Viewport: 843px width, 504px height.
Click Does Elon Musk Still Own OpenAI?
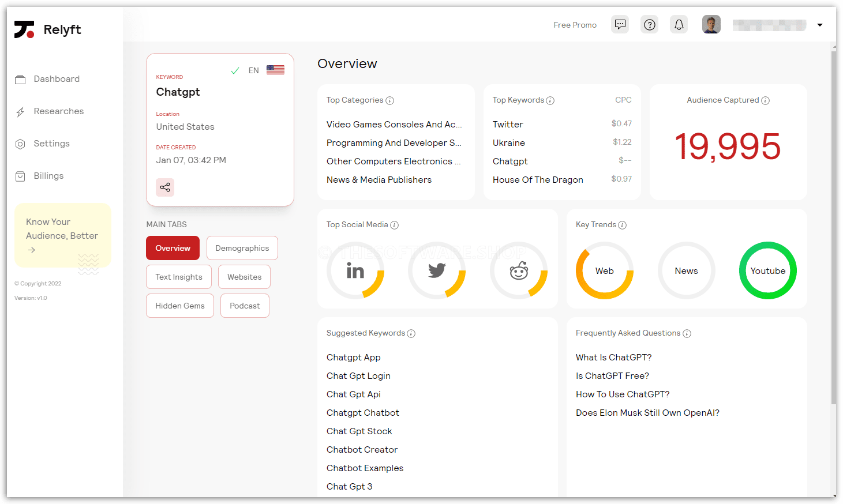[x=648, y=413]
